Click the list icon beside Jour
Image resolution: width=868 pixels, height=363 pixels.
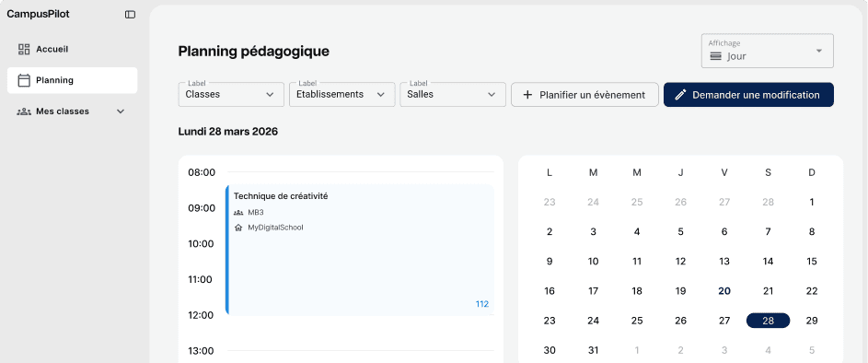tap(716, 56)
